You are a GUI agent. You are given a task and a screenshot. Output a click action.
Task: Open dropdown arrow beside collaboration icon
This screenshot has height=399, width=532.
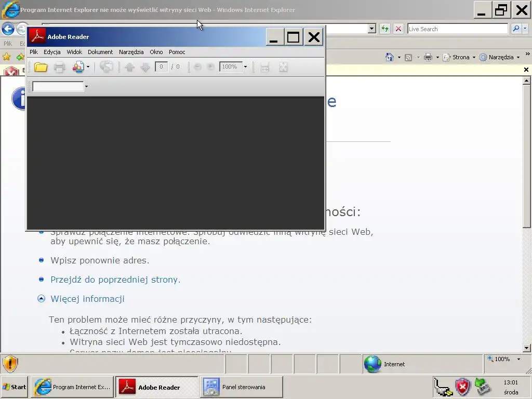(88, 67)
